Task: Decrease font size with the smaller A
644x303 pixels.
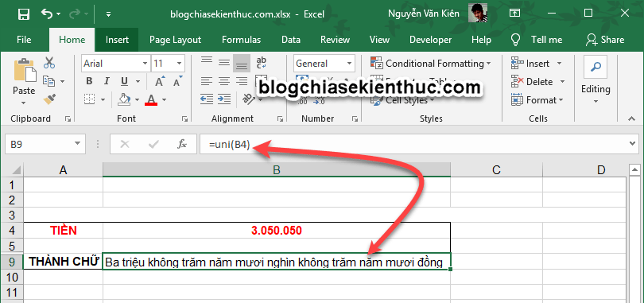Action: coord(177,81)
